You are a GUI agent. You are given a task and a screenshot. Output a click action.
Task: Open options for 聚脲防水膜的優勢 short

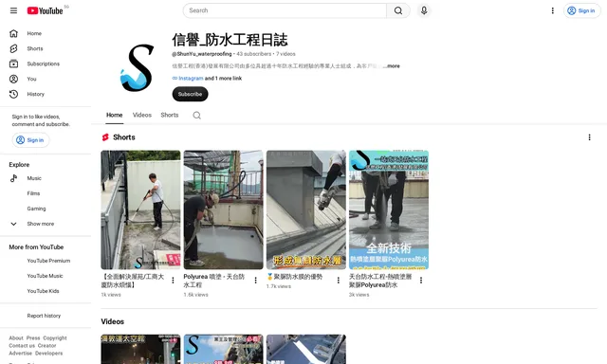tap(338, 280)
